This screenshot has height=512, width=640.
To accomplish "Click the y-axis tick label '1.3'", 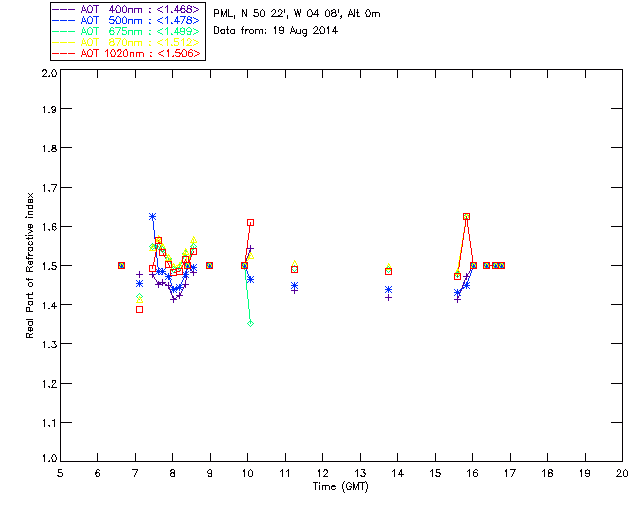I will click(49, 344).
